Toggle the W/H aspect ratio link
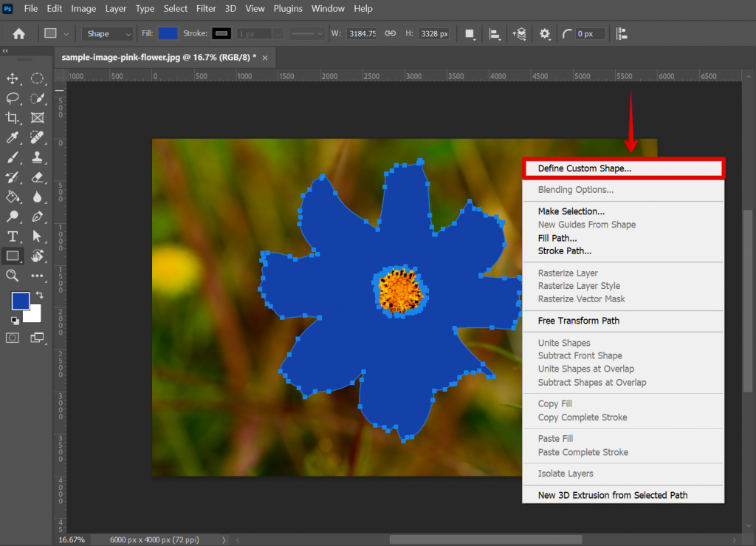 pos(390,33)
